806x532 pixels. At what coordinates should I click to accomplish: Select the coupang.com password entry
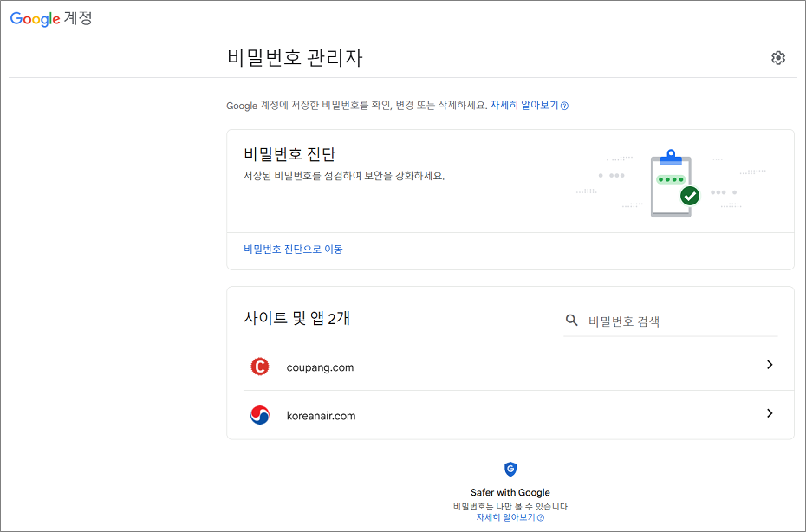pyautogui.click(x=320, y=367)
